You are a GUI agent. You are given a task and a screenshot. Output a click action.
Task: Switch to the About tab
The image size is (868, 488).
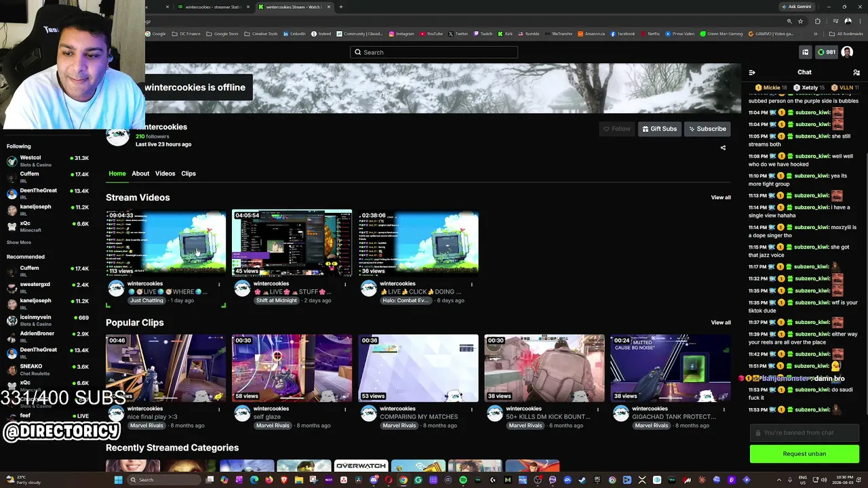click(140, 174)
